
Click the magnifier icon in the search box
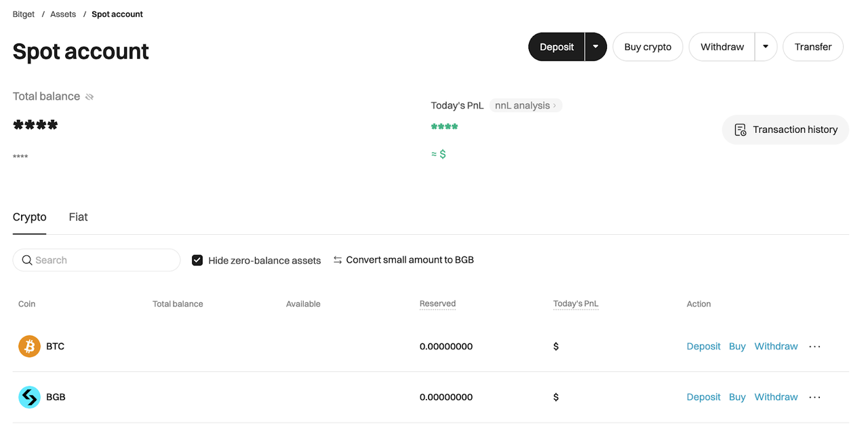(x=27, y=260)
